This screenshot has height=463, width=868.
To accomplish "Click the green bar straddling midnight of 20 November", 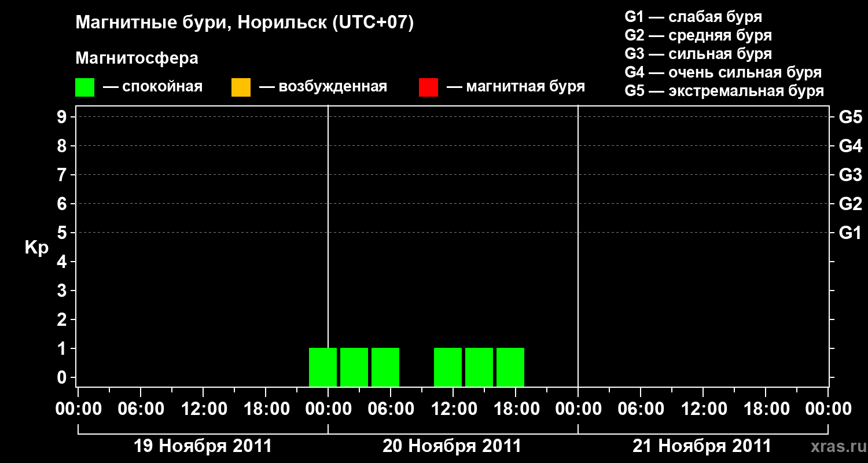I will click(323, 367).
